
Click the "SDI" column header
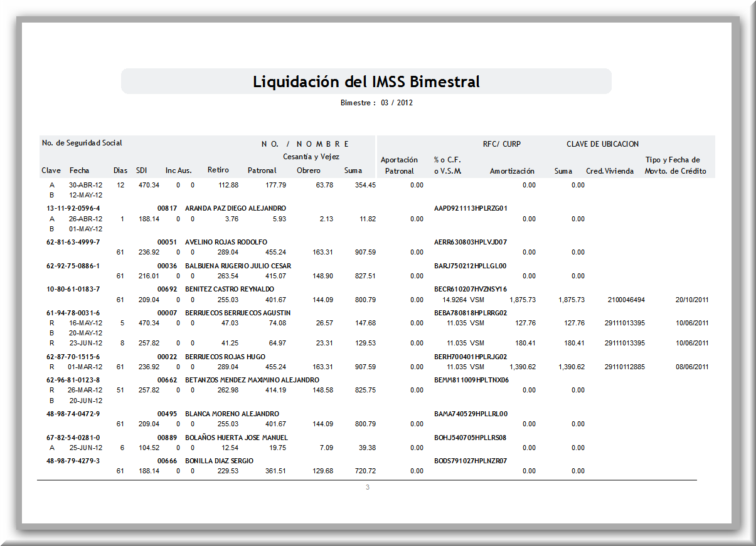[141, 171]
